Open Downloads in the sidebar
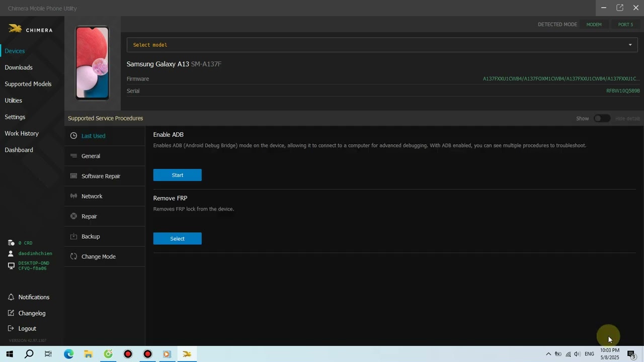 tap(19, 67)
